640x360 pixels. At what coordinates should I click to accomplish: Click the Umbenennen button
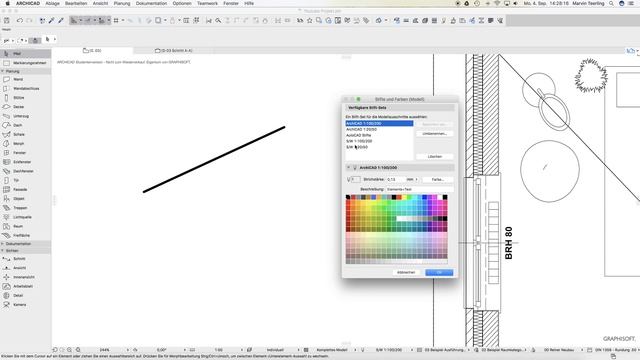435,133
